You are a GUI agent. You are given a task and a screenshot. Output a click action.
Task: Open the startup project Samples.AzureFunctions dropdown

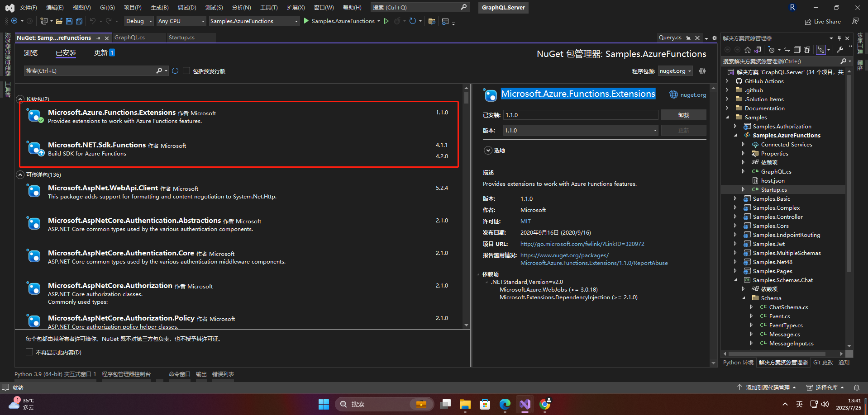tap(254, 21)
